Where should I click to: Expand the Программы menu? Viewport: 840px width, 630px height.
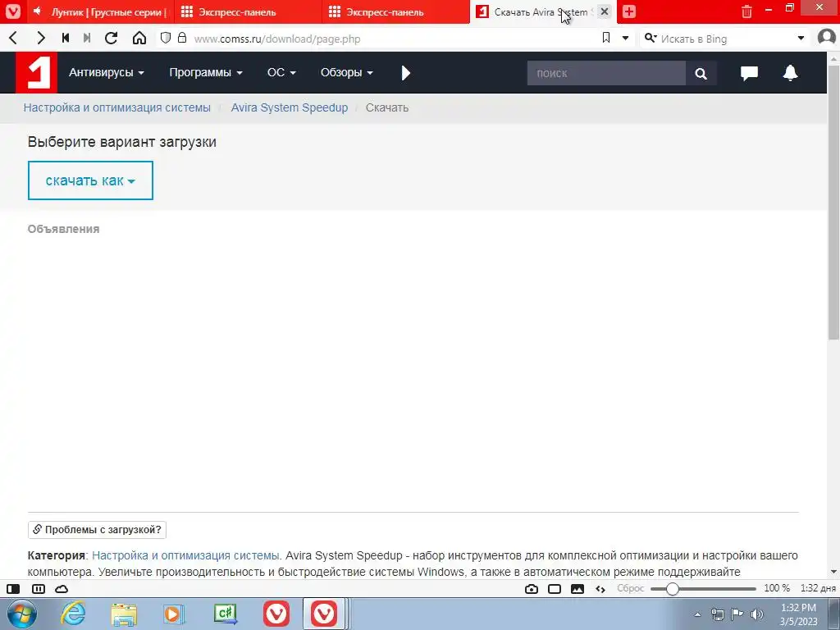pyautogui.click(x=206, y=73)
